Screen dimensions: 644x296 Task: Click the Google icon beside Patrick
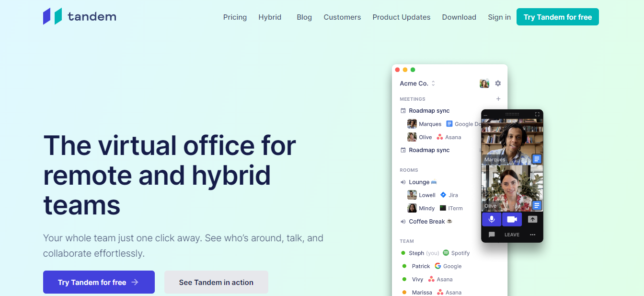[x=438, y=266]
